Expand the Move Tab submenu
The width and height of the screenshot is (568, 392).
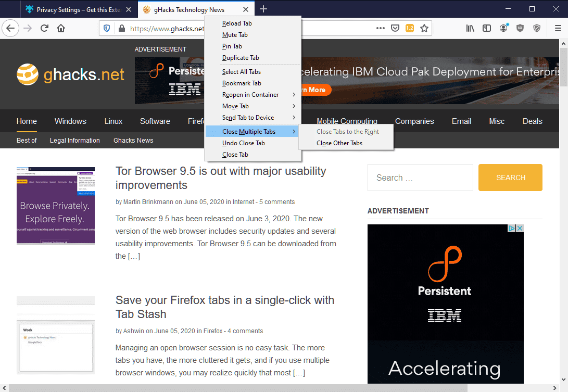253,106
